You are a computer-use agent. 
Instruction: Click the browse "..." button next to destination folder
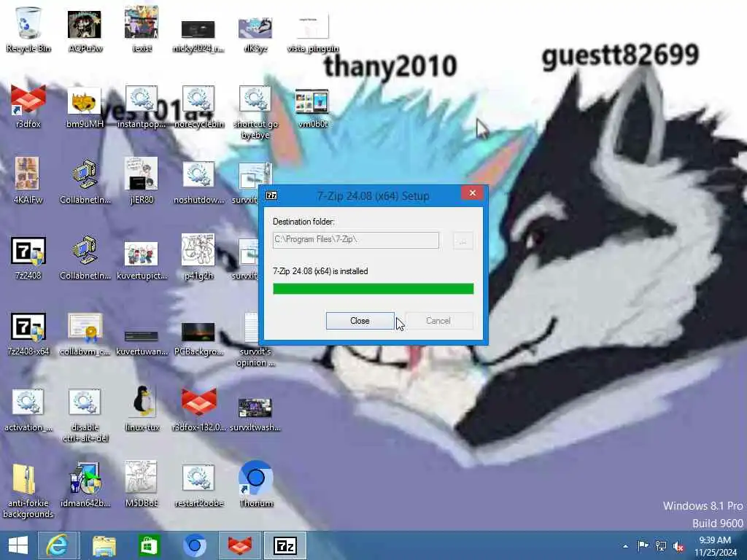462,241
